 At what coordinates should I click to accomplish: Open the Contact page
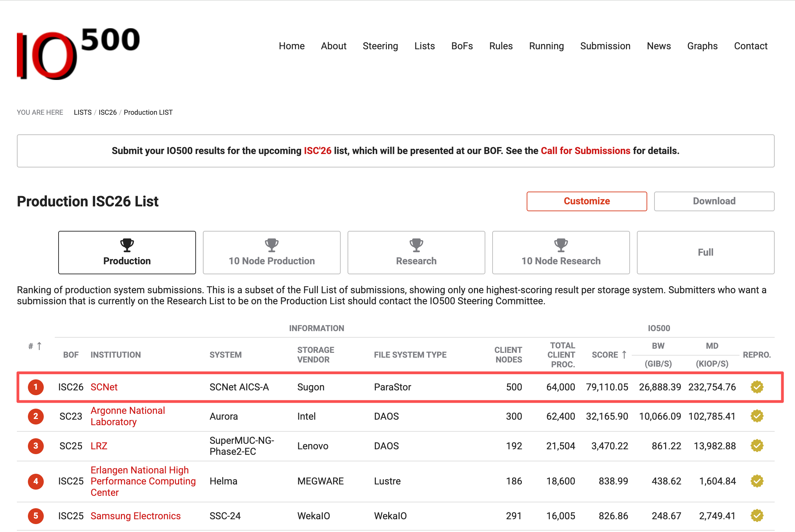(x=751, y=46)
